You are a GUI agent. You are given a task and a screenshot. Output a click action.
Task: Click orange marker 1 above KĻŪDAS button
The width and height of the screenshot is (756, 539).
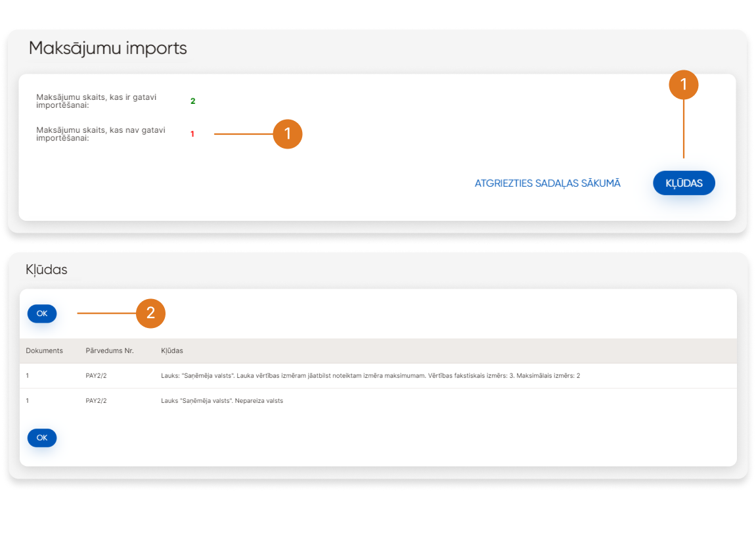pyautogui.click(x=683, y=85)
